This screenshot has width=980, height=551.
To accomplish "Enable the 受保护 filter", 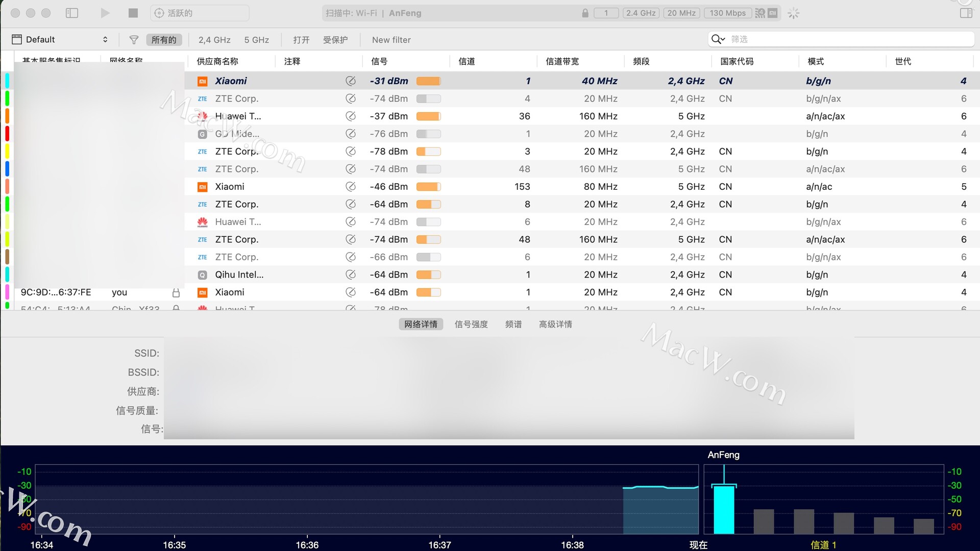I will tap(335, 39).
